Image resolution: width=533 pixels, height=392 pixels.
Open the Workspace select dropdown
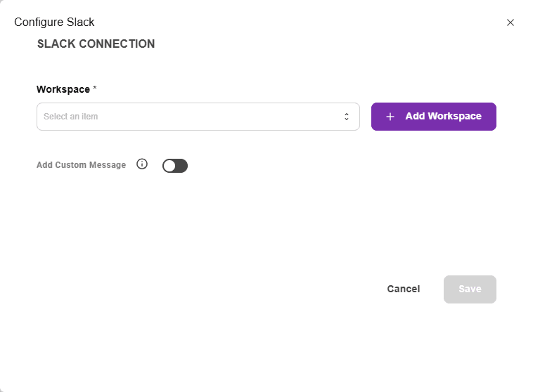coord(198,117)
